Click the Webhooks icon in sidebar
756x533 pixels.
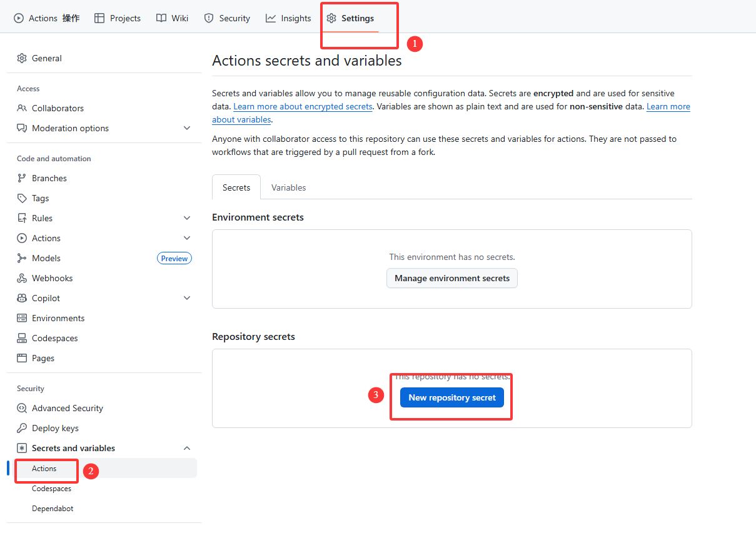[x=22, y=278]
